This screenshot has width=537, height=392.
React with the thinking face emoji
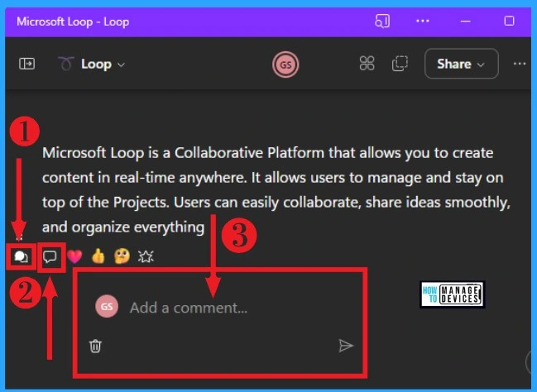pyautogui.click(x=122, y=256)
